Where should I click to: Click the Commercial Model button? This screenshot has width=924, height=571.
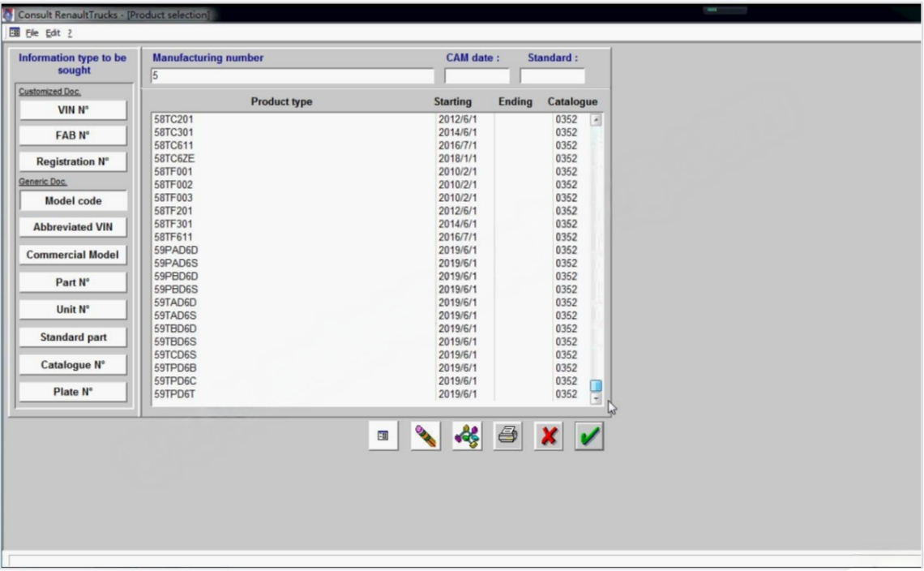[73, 255]
